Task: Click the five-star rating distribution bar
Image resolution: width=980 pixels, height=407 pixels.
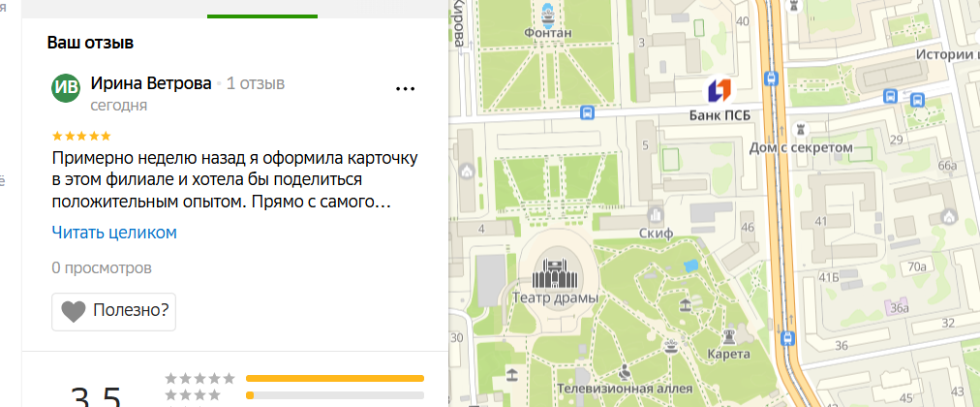Action: (335, 378)
